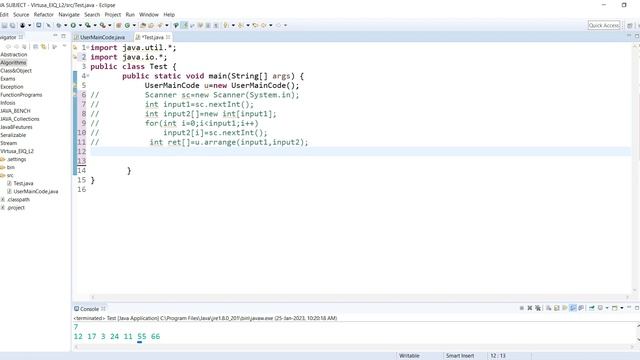Click Remove Launch X icon in Console toolbar
The height and width of the screenshot is (360, 640).
[x=530, y=308]
